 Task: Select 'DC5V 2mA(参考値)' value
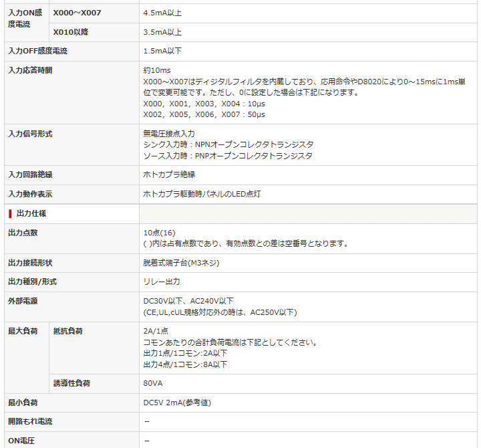point(177,403)
